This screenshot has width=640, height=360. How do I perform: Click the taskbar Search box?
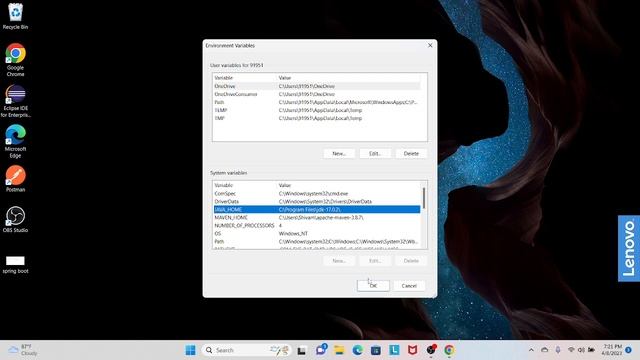[246, 350]
